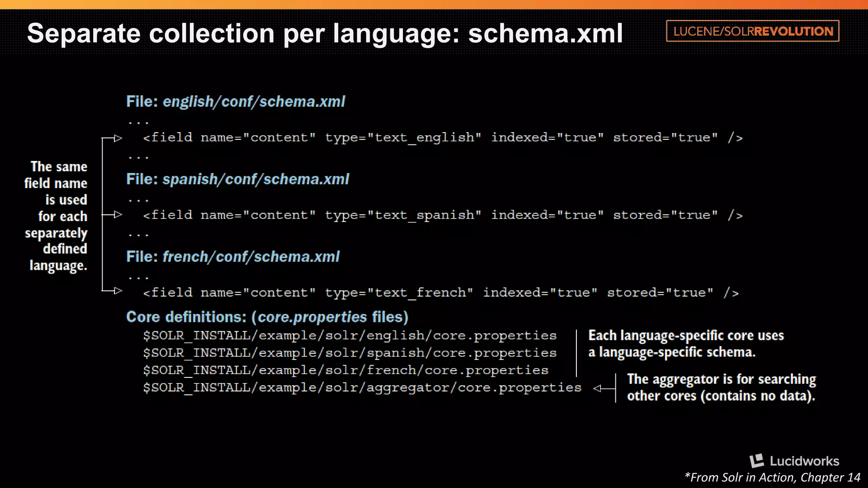Click 'The same field name is used' note
This screenshot has height=488, width=868.
pyautogui.click(x=56, y=216)
